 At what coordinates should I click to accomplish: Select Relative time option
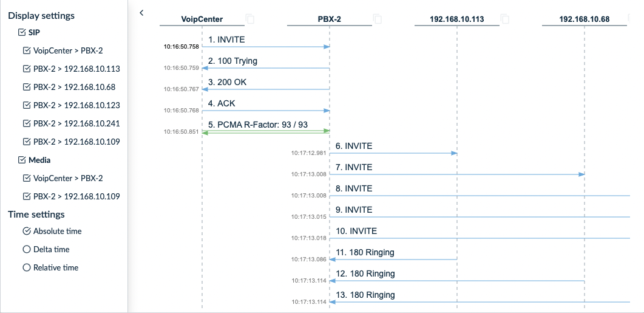pyautogui.click(x=27, y=267)
